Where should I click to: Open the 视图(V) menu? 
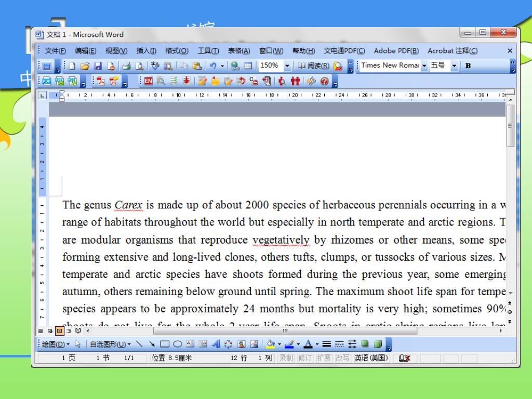pos(116,51)
